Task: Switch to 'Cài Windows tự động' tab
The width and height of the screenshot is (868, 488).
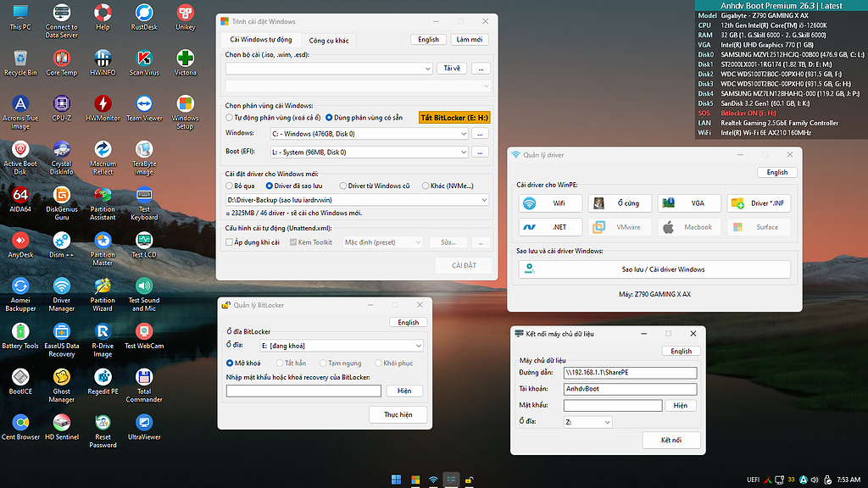Action: (261, 39)
